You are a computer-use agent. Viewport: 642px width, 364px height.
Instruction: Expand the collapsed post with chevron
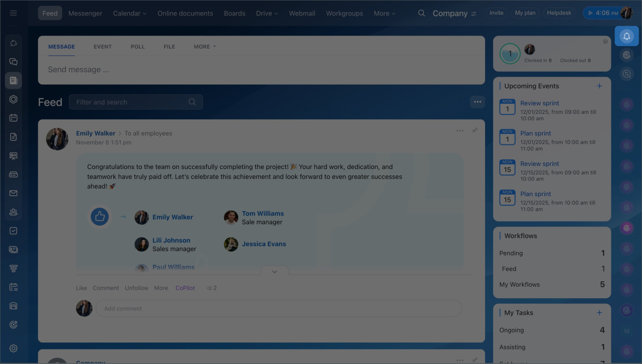click(274, 271)
